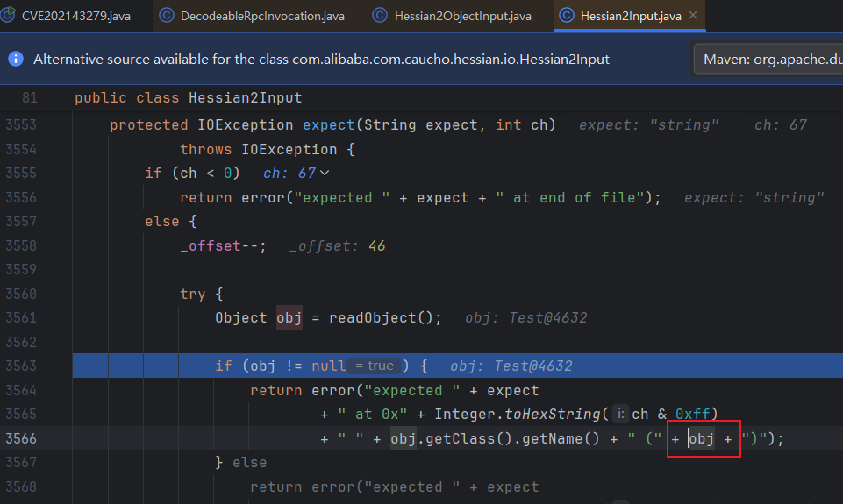Image resolution: width=843 pixels, height=504 pixels.
Task: Toggle breakpoint at gutter line 3566
Action: pos(21,438)
